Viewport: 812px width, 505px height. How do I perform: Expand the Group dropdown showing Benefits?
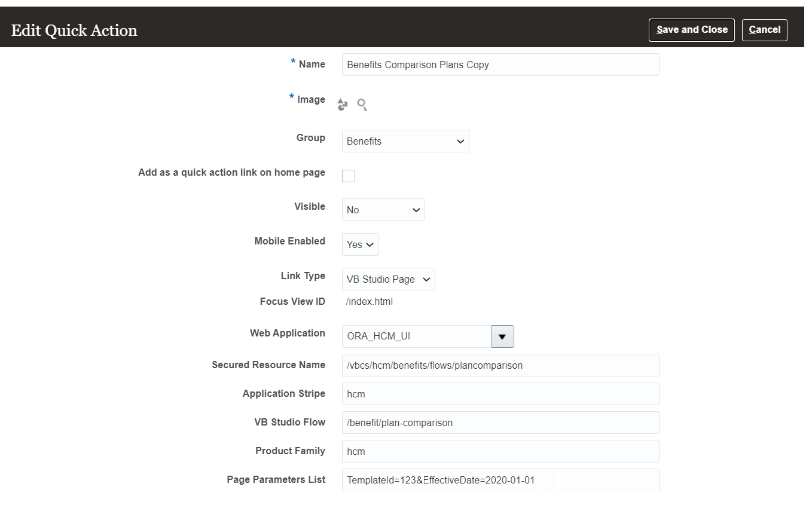tap(405, 142)
